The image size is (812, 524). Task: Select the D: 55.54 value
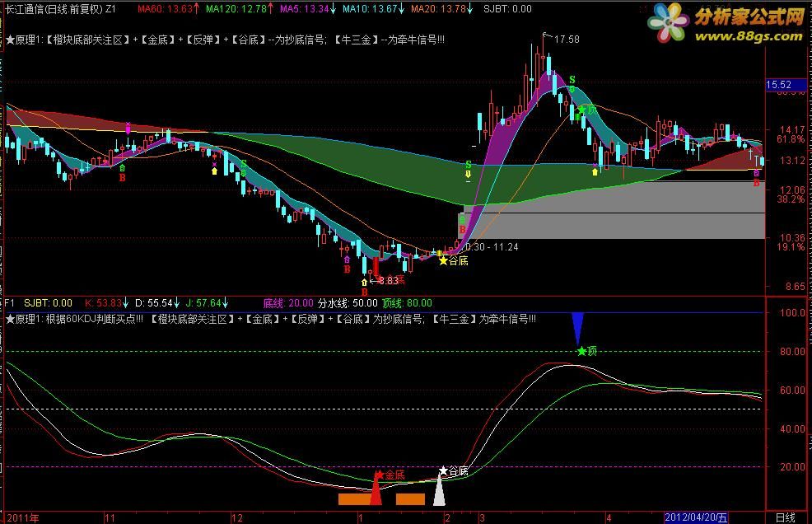pos(157,303)
